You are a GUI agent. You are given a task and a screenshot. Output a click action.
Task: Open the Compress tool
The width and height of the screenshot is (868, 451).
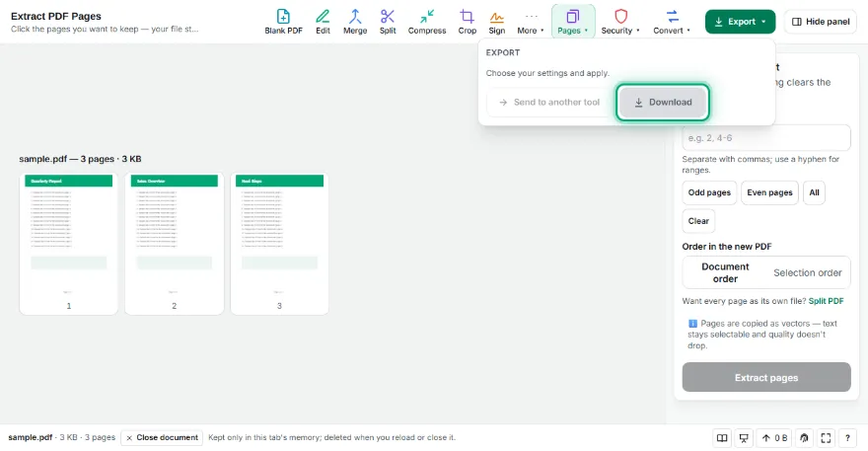[x=427, y=22]
